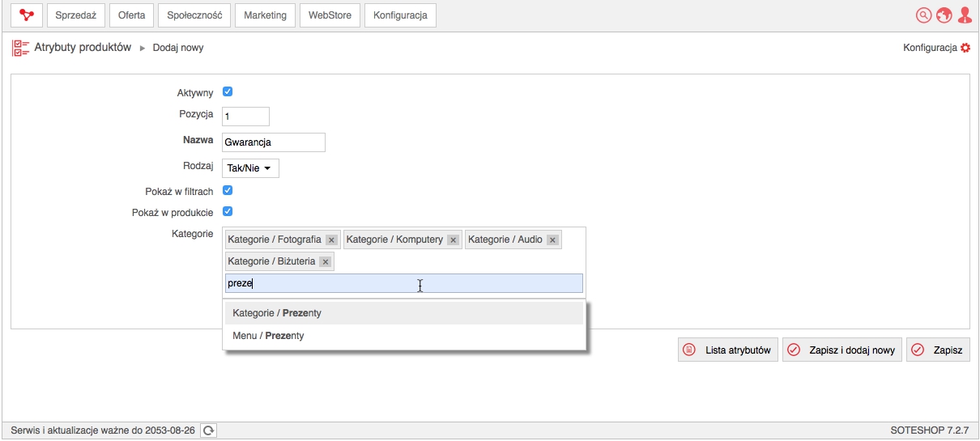Remove the Kategorie / Biżuteria tag

325,262
